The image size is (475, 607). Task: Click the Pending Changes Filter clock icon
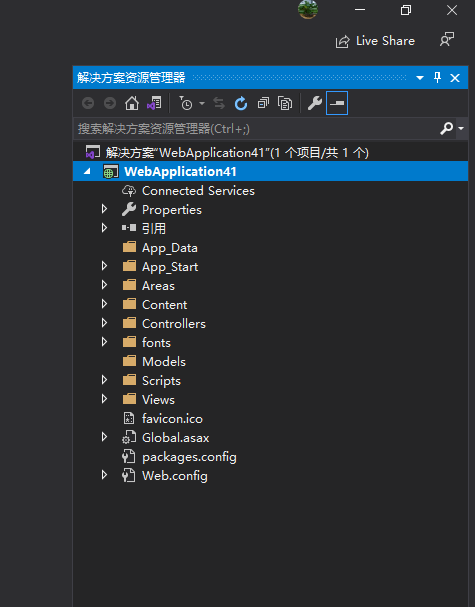point(186,103)
